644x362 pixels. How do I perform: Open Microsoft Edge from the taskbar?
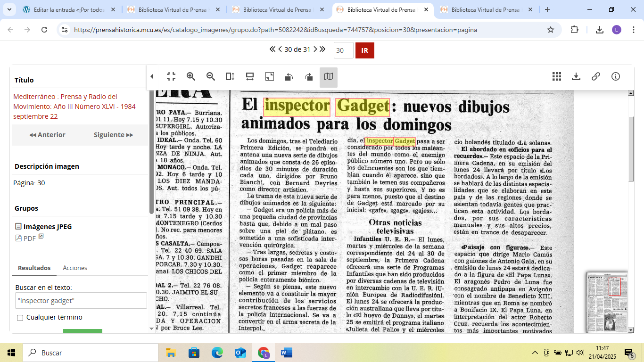click(217, 353)
